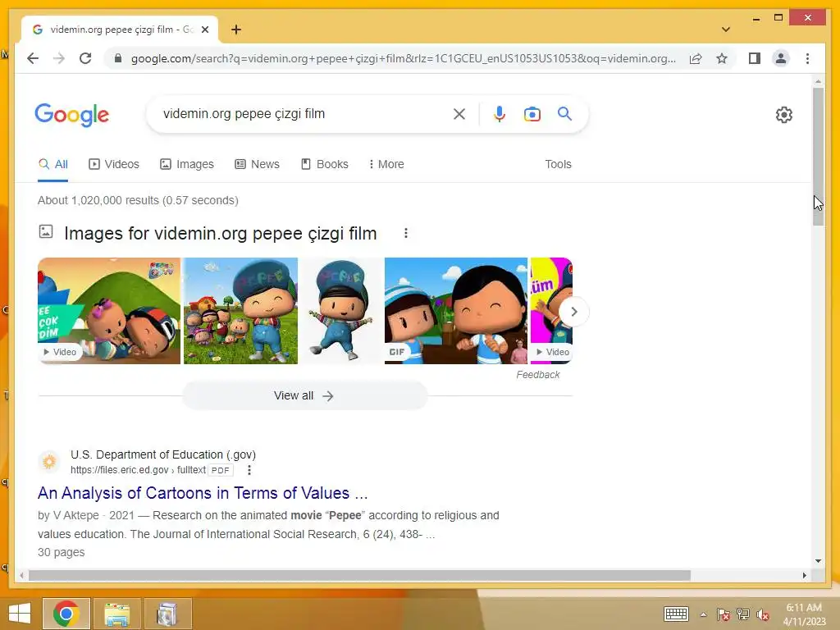
Task: Open the Chrome profile avatar
Action: (x=781, y=58)
